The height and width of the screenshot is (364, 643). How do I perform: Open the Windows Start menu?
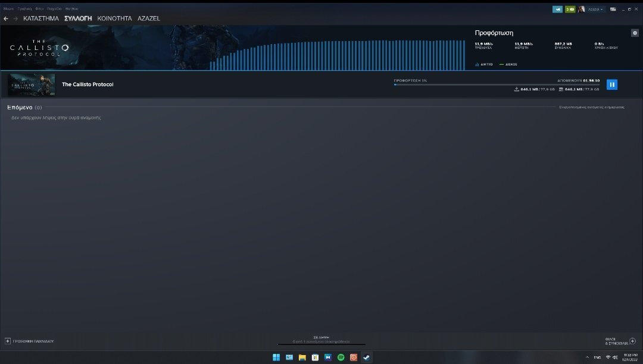276,357
